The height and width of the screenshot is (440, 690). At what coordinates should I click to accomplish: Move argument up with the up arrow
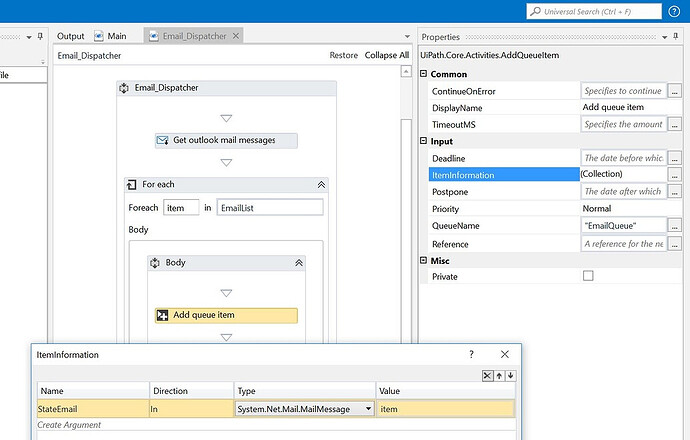tap(499, 376)
